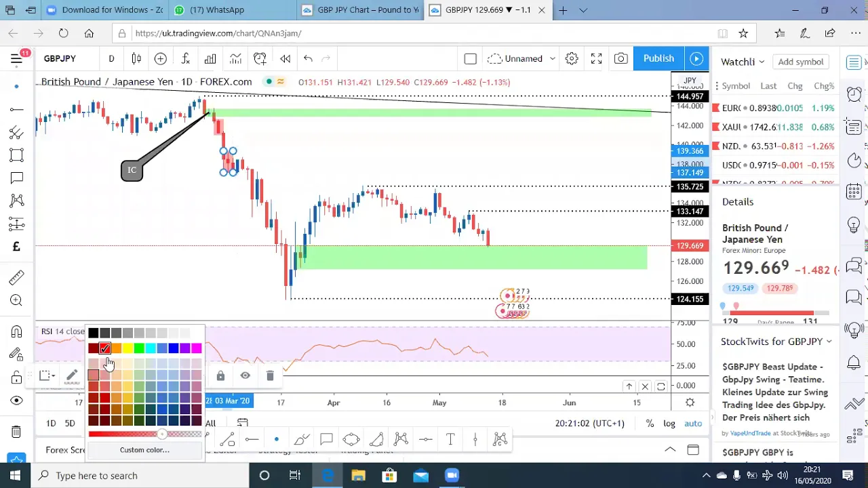Open the JPY currency selector on price axis
Image resolution: width=868 pixels, height=488 pixels.
(690, 81)
